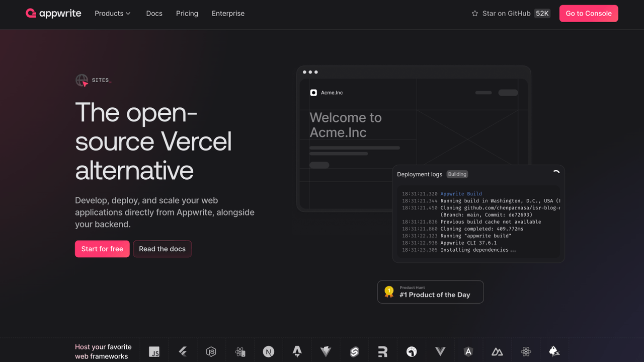Screen dimensions: 644x362
Task: Go to the Pricing page
Action: (187, 14)
